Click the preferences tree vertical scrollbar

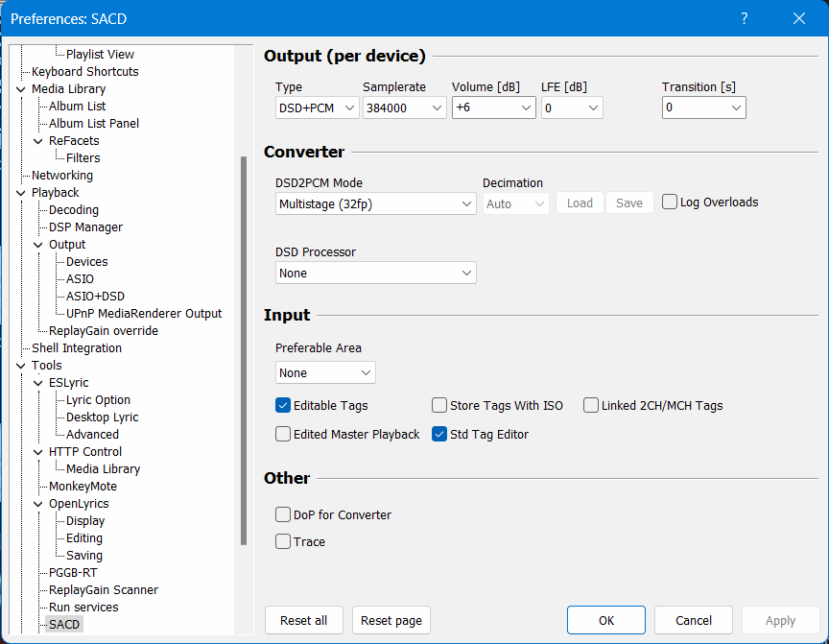point(244,350)
